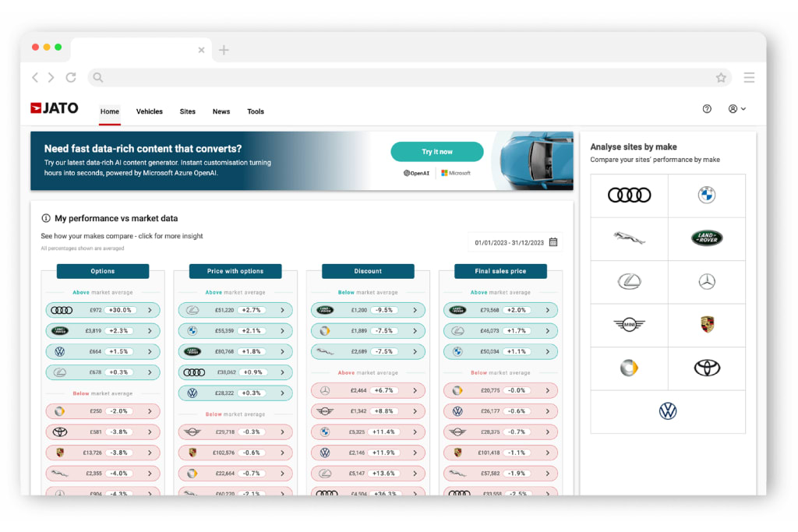The width and height of the screenshot is (798, 532).
Task: Click the Options column header
Action: (x=103, y=271)
